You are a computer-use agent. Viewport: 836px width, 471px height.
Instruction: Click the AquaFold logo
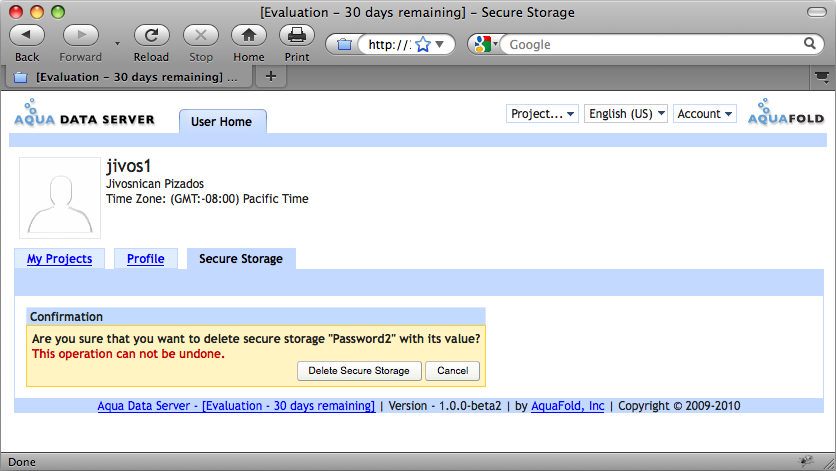(x=785, y=113)
